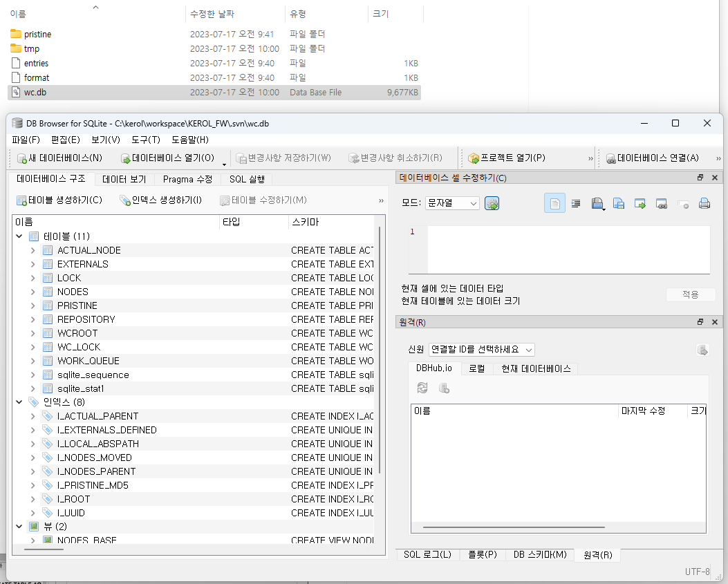Select the I_NODES_MOVED index row
This screenshot has height=584, width=728.
94,458
